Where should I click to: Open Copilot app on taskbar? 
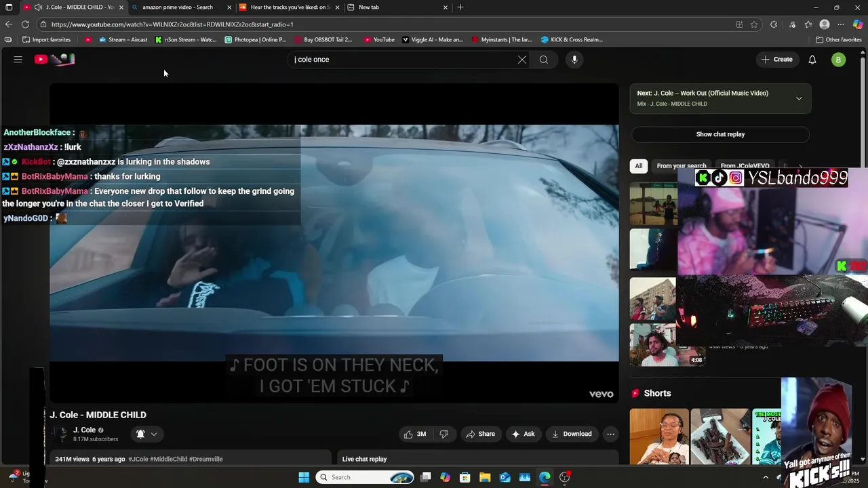point(445,477)
